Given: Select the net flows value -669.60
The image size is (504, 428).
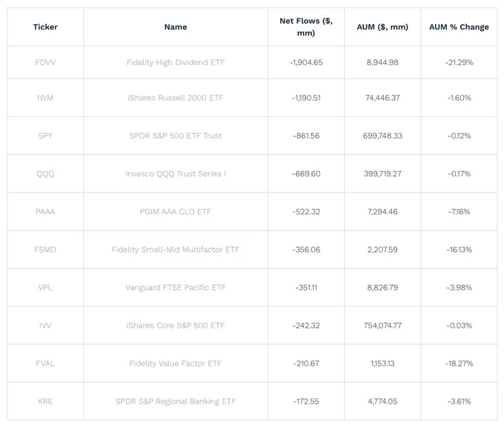Looking at the screenshot, I should (x=306, y=174).
